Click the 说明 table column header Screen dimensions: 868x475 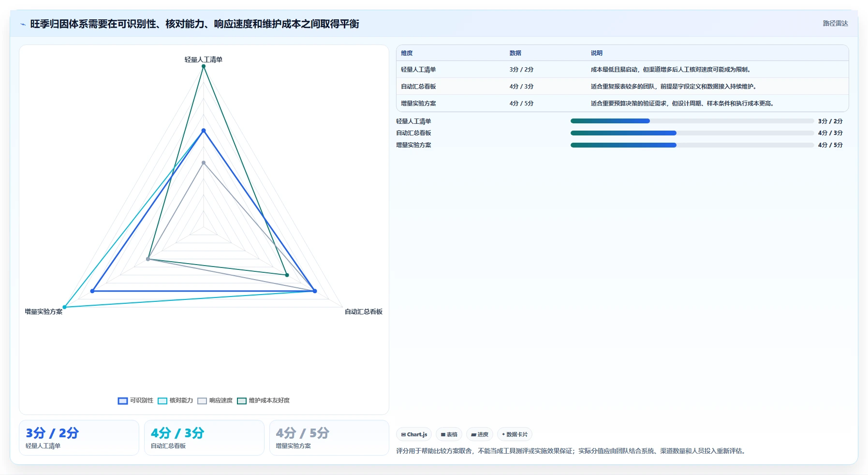coord(596,53)
